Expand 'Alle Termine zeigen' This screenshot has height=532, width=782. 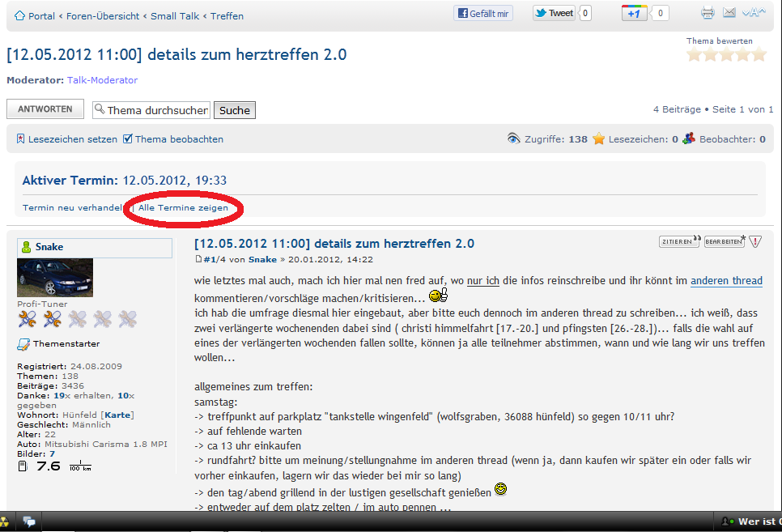183,208
